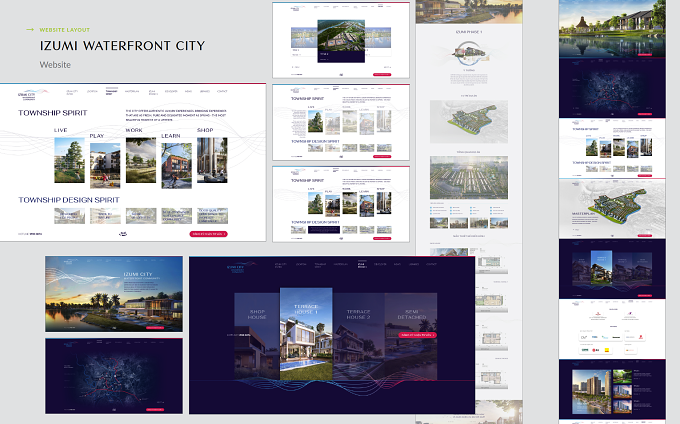Select the highlighted house card in the right column dark section

[x=602, y=267]
